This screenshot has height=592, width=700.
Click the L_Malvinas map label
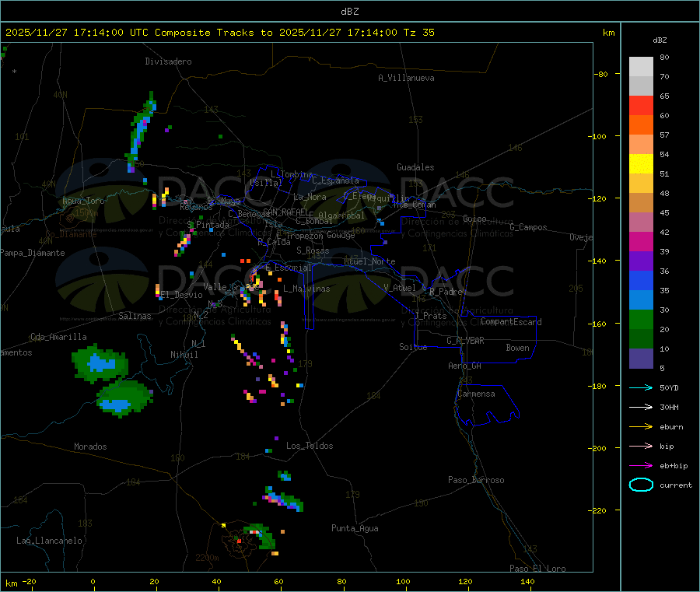click(x=306, y=289)
